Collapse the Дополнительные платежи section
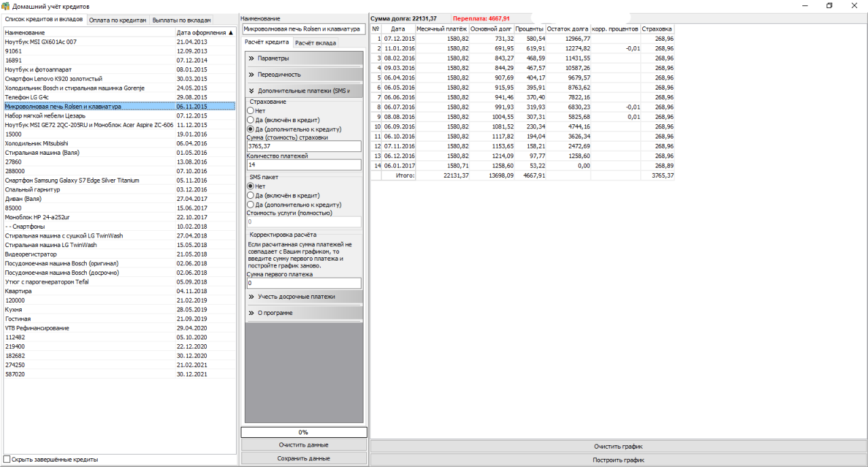The height and width of the screenshot is (467, 868). 304,91
